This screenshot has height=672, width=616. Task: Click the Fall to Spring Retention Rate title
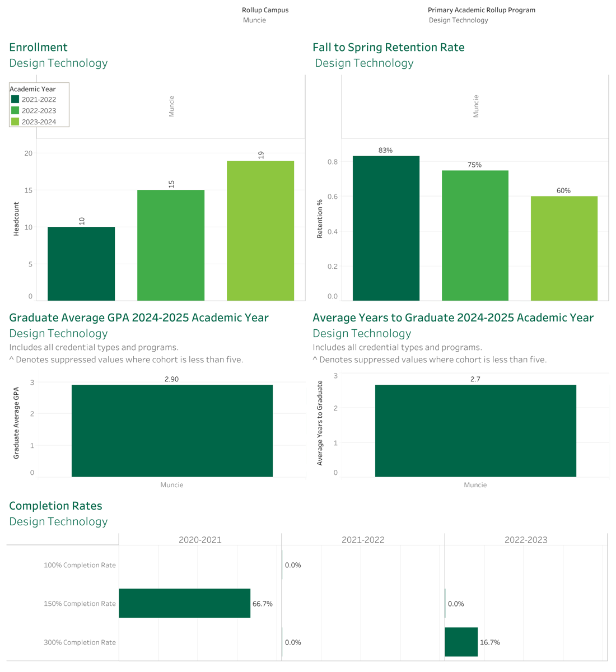(x=389, y=48)
